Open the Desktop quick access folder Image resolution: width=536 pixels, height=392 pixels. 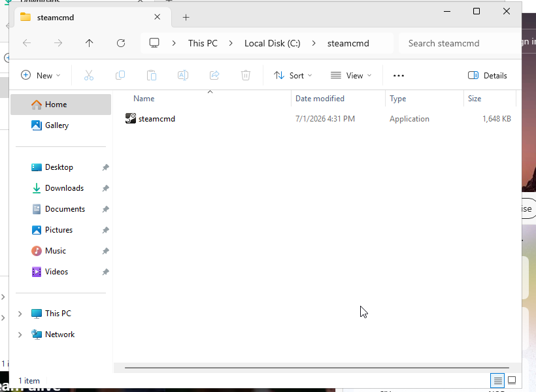coord(59,167)
